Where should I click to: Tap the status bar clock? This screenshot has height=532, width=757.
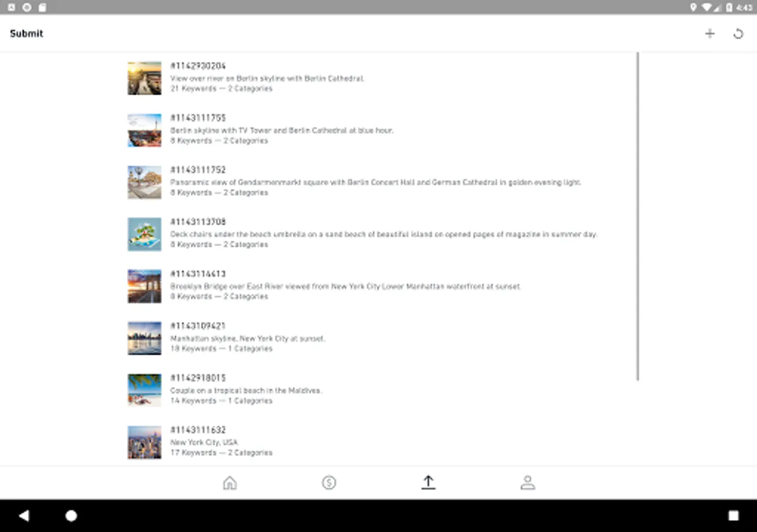[x=744, y=7]
